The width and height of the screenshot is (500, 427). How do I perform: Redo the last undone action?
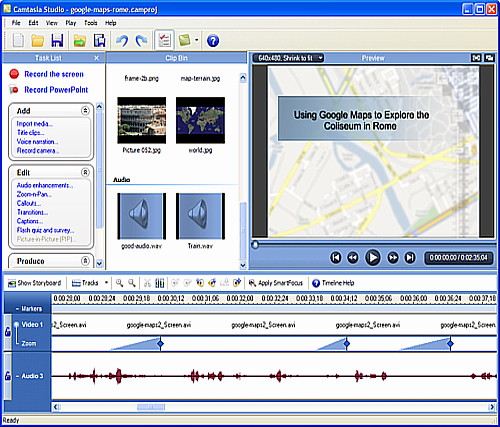142,40
